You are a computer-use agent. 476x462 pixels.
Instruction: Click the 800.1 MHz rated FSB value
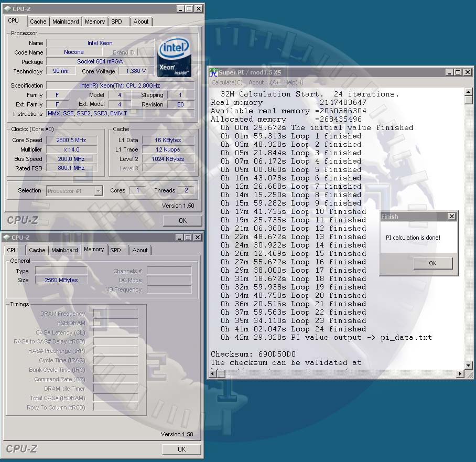71,168
